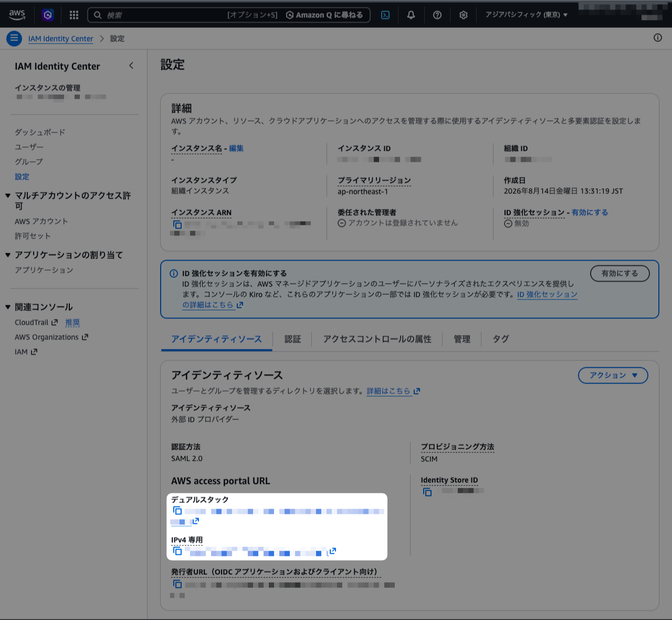Open the help question-mark icon
The height and width of the screenshot is (620, 672).
[437, 15]
